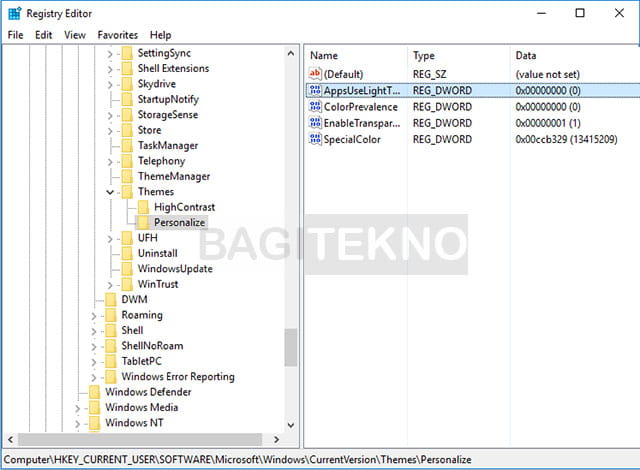Click the REG_SZ type cell
The image size is (640, 470).
pyautogui.click(x=429, y=74)
